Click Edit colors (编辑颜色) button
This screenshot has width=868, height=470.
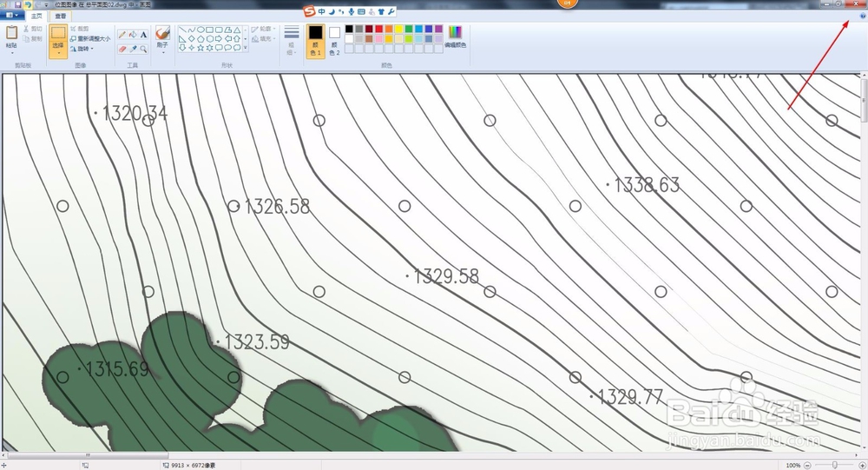[x=455, y=36]
